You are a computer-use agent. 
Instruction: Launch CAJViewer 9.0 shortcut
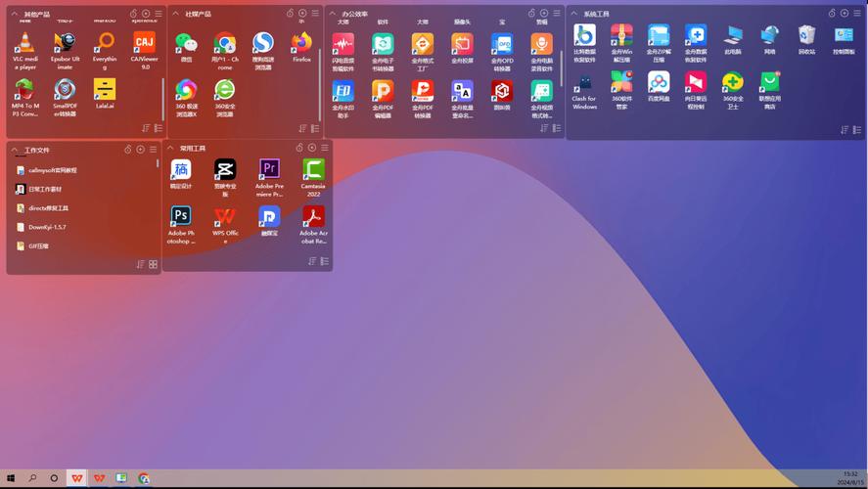(x=145, y=43)
